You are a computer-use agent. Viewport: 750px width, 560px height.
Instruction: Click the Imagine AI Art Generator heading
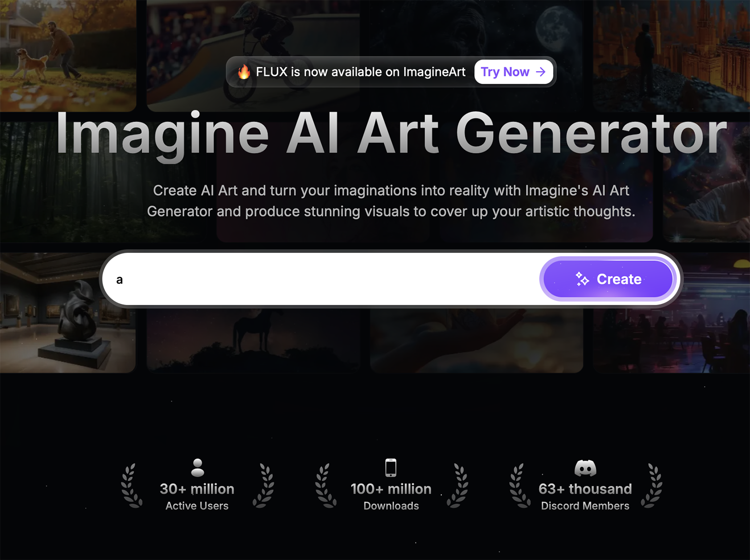(x=391, y=134)
